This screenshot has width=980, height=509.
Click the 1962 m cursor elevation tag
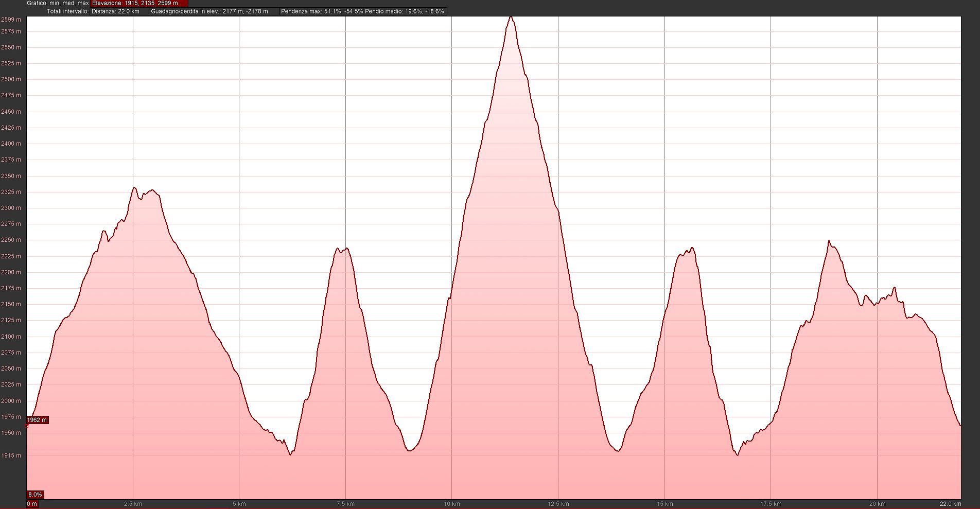pos(37,420)
